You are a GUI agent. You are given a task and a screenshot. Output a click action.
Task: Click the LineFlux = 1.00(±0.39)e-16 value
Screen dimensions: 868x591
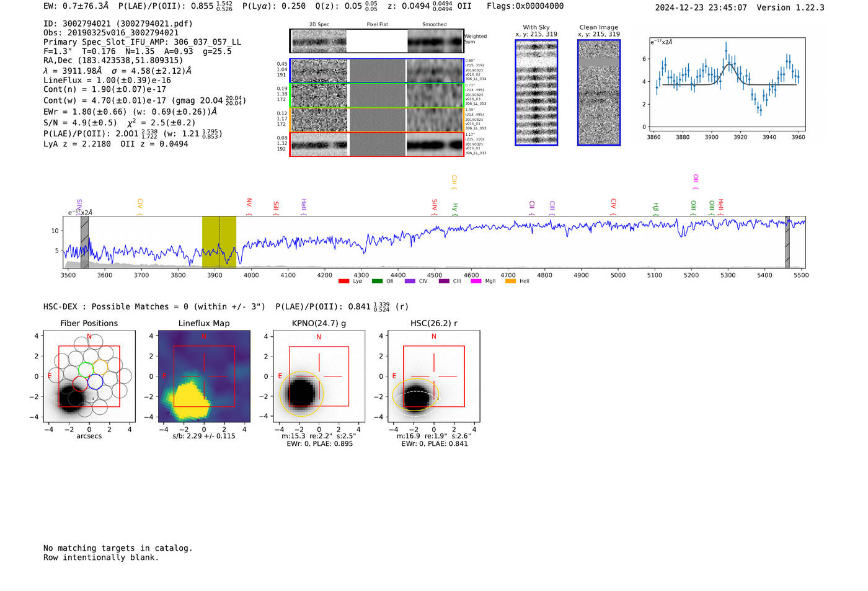point(107,80)
